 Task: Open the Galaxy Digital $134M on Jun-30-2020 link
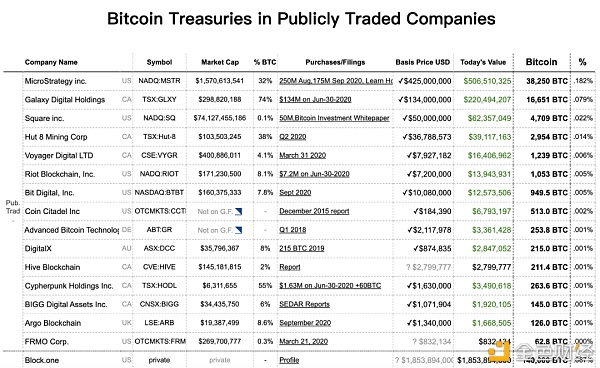point(315,99)
